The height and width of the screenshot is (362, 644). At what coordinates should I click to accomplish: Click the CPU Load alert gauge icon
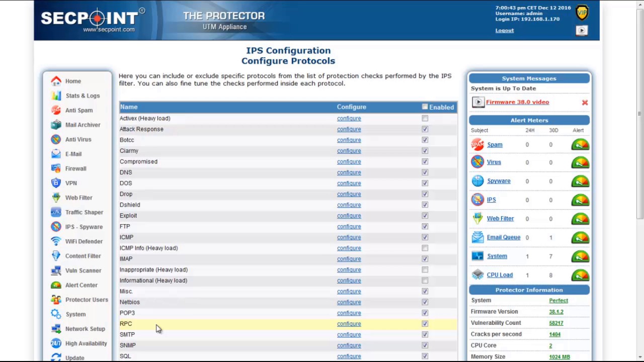coord(580,275)
